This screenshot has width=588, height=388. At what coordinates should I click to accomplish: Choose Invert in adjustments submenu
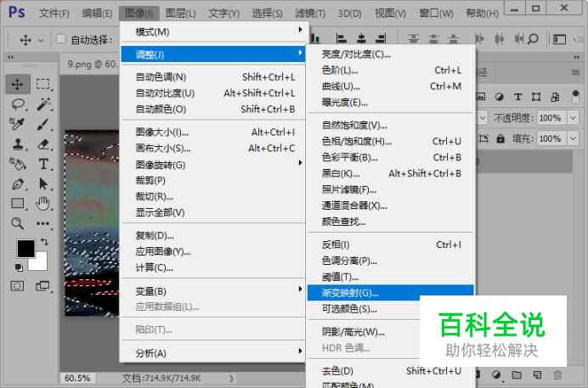click(x=390, y=245)
